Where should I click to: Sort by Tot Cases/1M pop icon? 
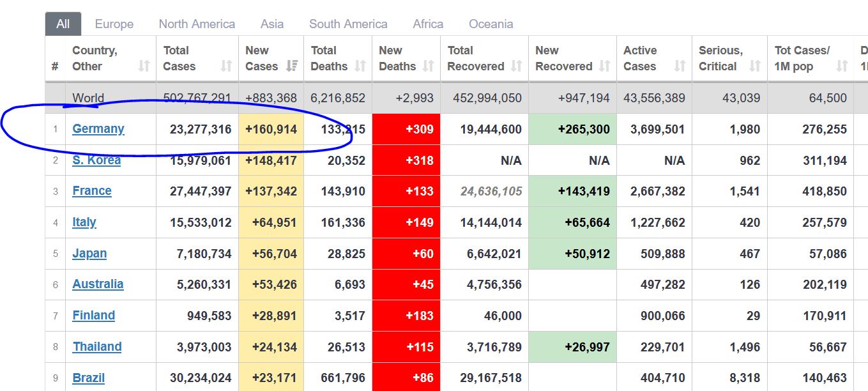[842, 66]
